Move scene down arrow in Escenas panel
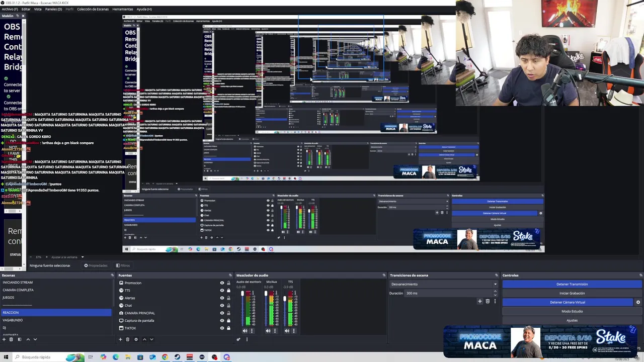 click(x=35, y=339)
